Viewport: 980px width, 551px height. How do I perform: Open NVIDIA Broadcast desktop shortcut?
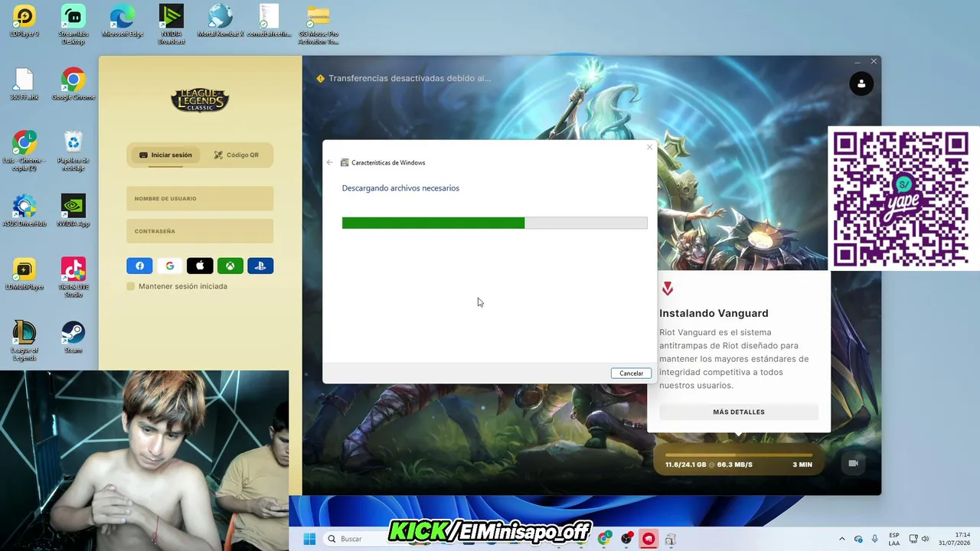click(171, 24)
